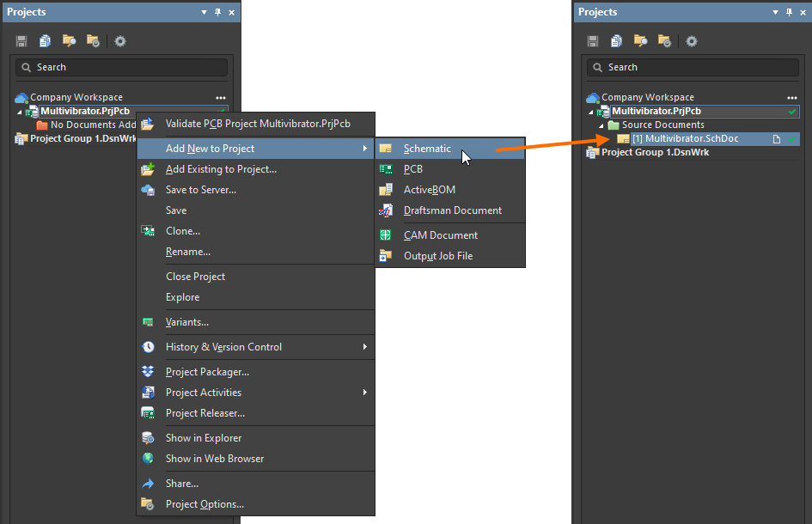Click the gear settings icon in left Projects panel

[x=120, y=41]
